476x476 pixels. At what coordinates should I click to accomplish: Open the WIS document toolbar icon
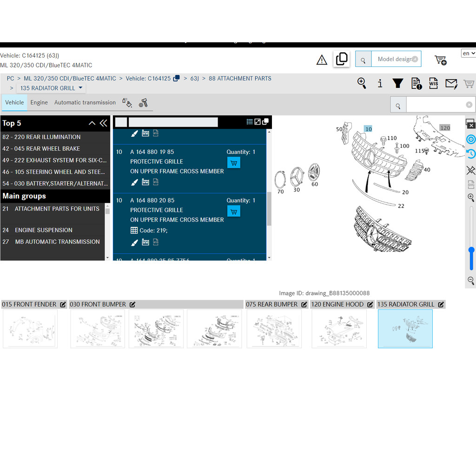coord(434,83)
